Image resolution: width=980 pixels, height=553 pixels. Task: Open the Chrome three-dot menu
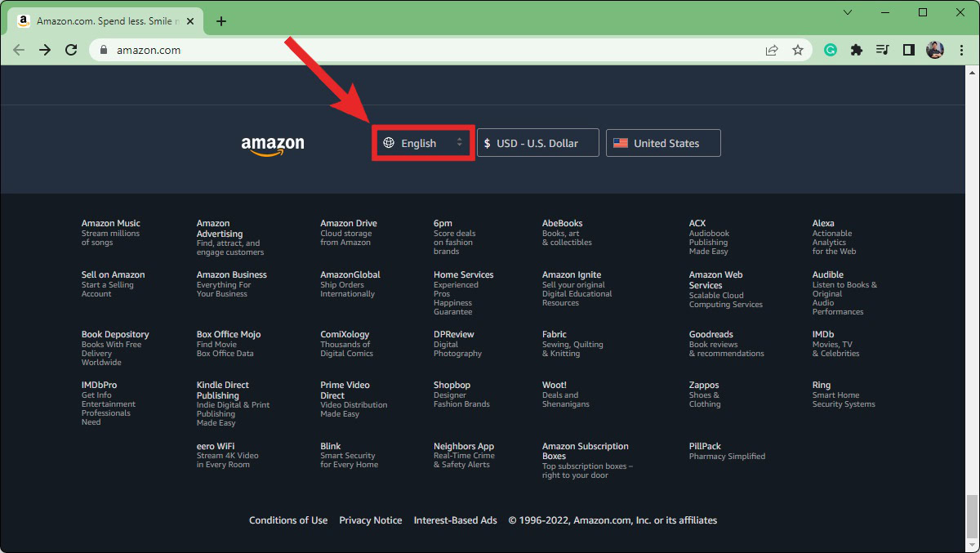pyautogui.click(x=961, y=50)
